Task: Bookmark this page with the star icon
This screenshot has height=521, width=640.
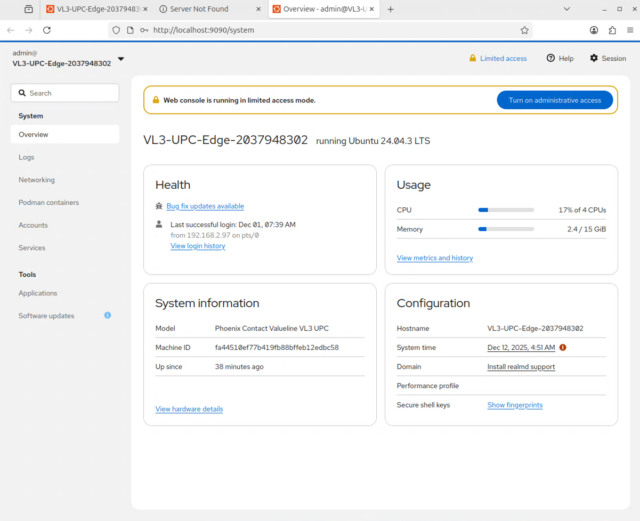Action: point(525,30)
